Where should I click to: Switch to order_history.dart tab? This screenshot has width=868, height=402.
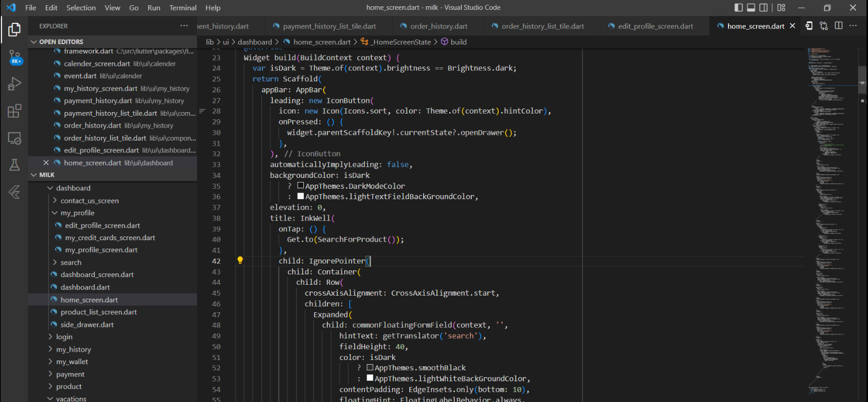click(439, 26)
